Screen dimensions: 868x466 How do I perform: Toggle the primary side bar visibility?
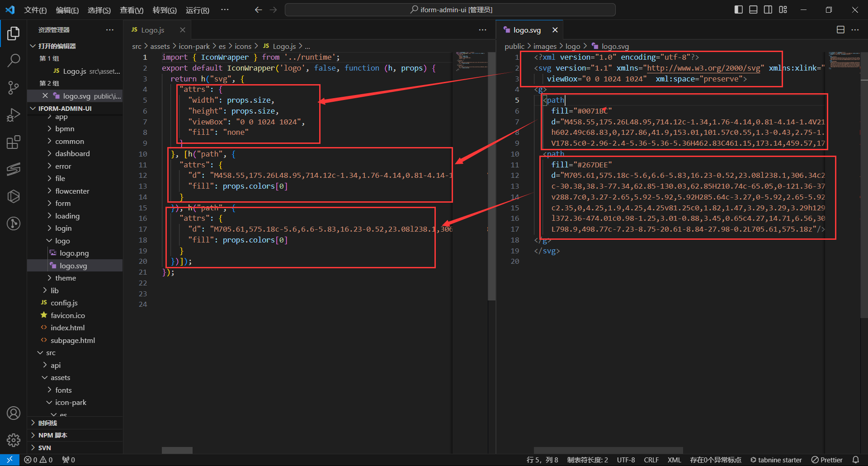point(738,10)
